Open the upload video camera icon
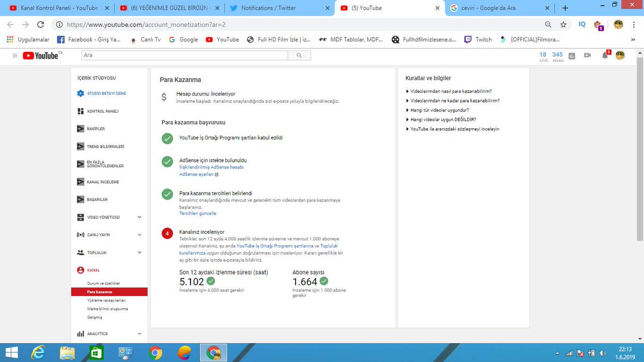 pyautogui.click(x=588, y=56)
